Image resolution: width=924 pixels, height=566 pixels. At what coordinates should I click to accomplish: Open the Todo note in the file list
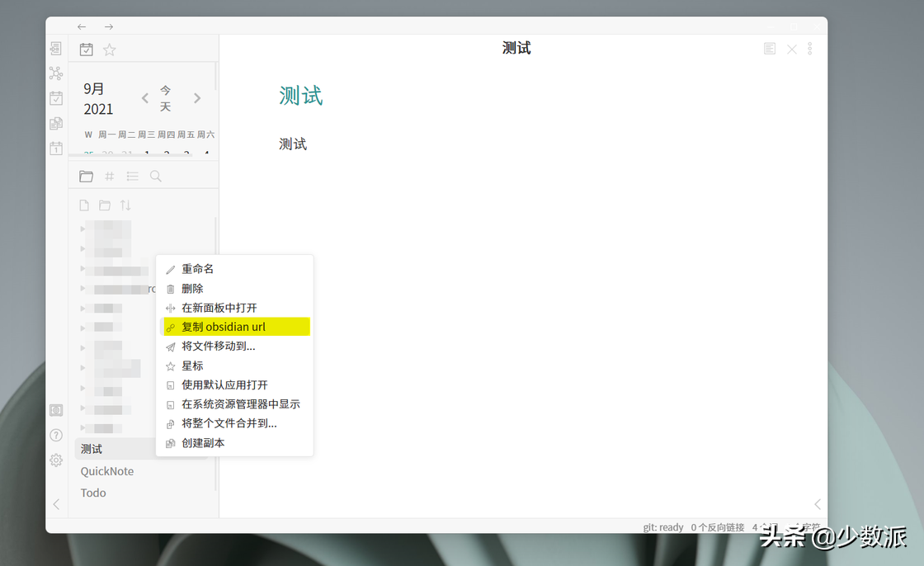(92, 493)
